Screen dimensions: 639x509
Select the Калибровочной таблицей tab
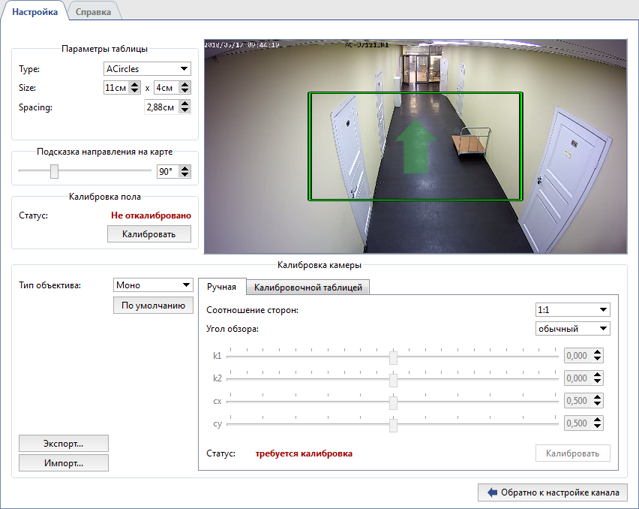[308, 288]
